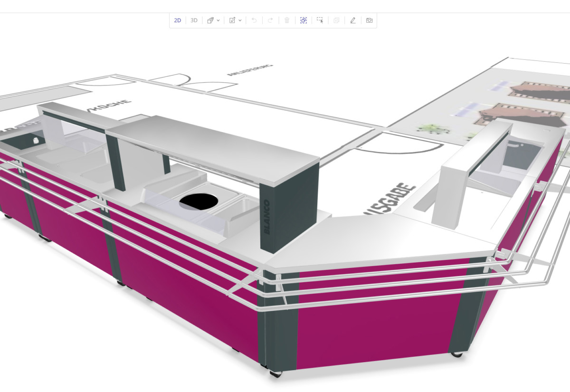Undo the last action

[255, 20]
